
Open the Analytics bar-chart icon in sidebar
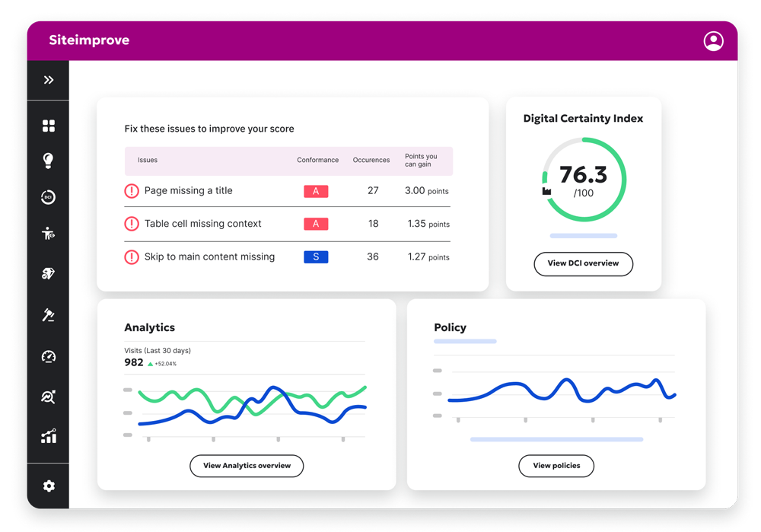pos(48,436)
